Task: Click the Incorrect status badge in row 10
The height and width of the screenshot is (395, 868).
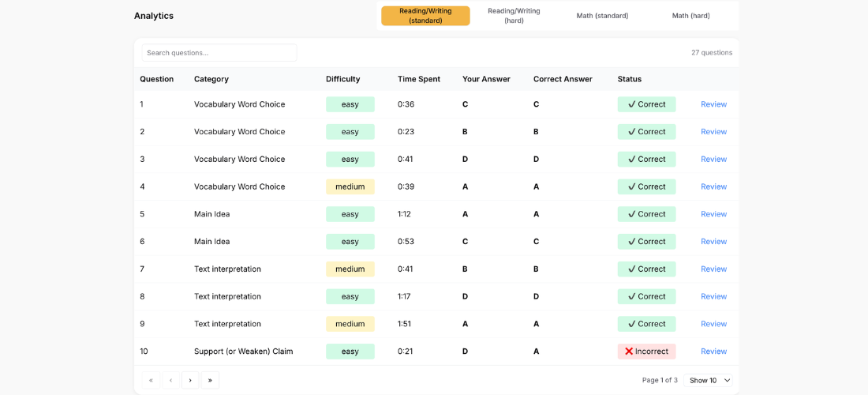Action: [646, 352]
